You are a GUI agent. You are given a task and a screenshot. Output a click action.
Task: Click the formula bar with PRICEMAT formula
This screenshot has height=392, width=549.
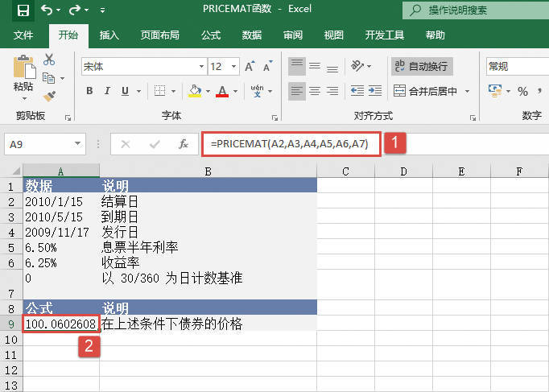tap(290, 144)
